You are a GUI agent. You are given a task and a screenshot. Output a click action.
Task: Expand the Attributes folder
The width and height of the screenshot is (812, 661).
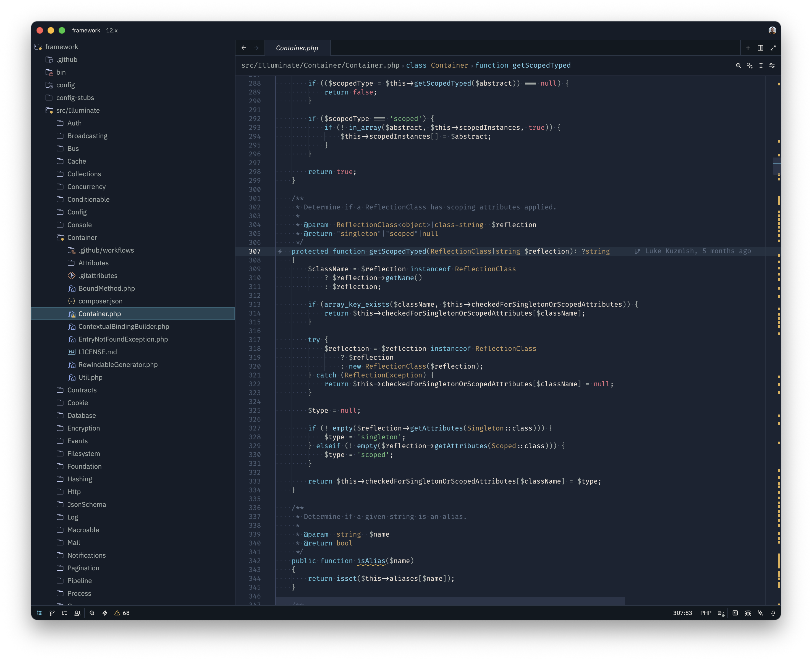coord(133,263)
